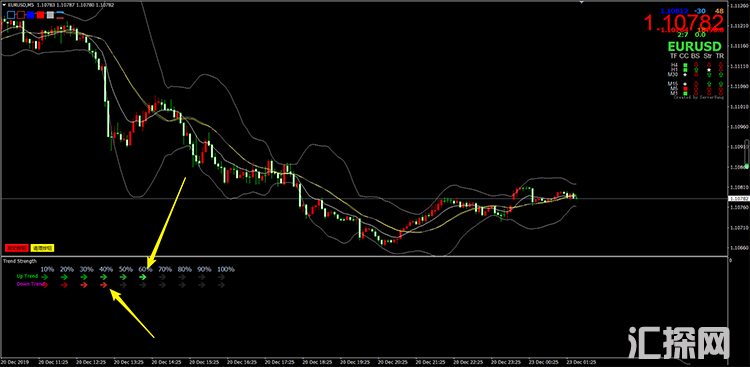750x367 pixels.
Task: Click the Down Trend 30% red arrow
Action: (x=84, y=285)
